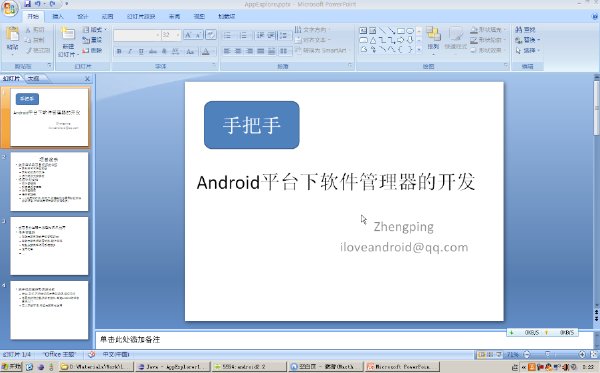600x373 pixels.
Task: Open the text columns dropdown
Action: coord(284,51)
